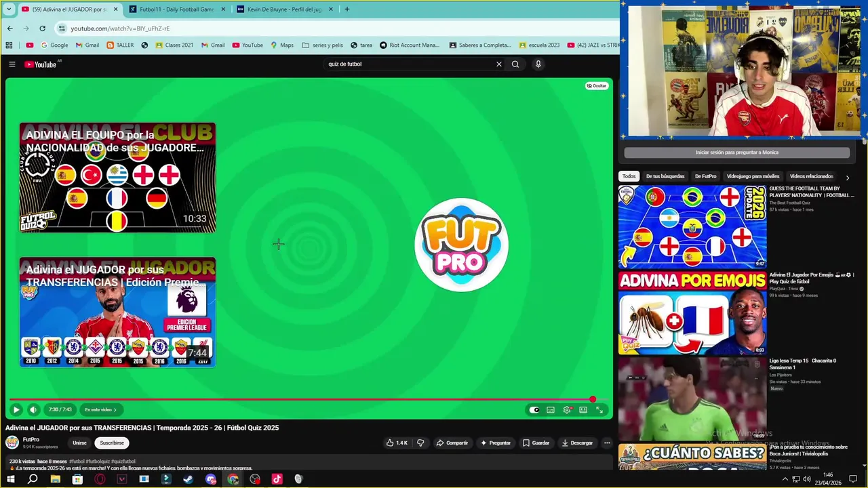Image resolution: width=868 pixels, height=488 pixels.
Task: Open 'Guess the football team by players' nationality' video
Action: 692,227
